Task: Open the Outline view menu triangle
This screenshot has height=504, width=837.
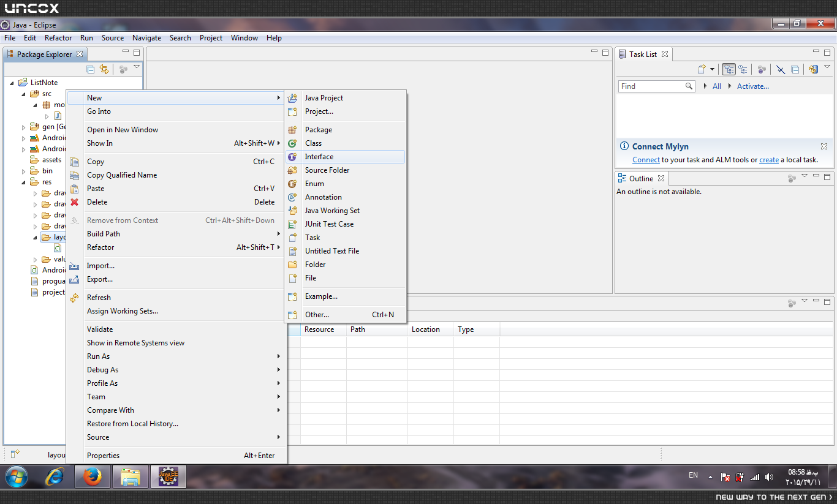Action: coord(805,177)
